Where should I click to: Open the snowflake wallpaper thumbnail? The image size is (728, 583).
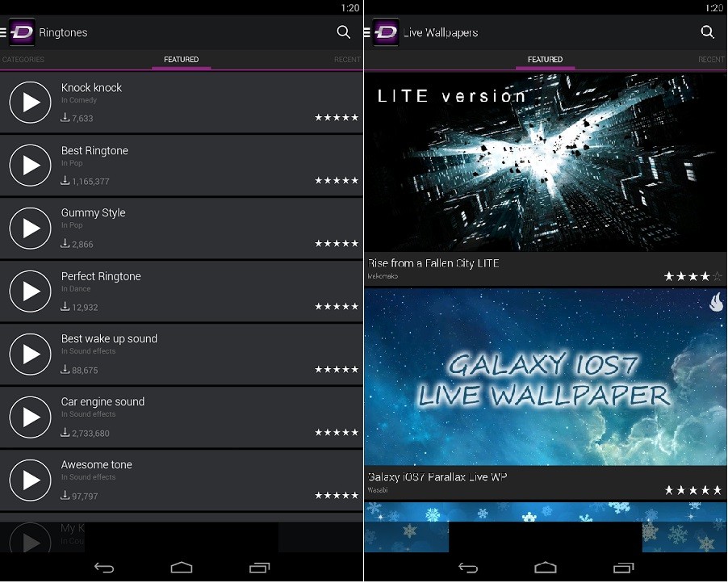coord(546,526)
